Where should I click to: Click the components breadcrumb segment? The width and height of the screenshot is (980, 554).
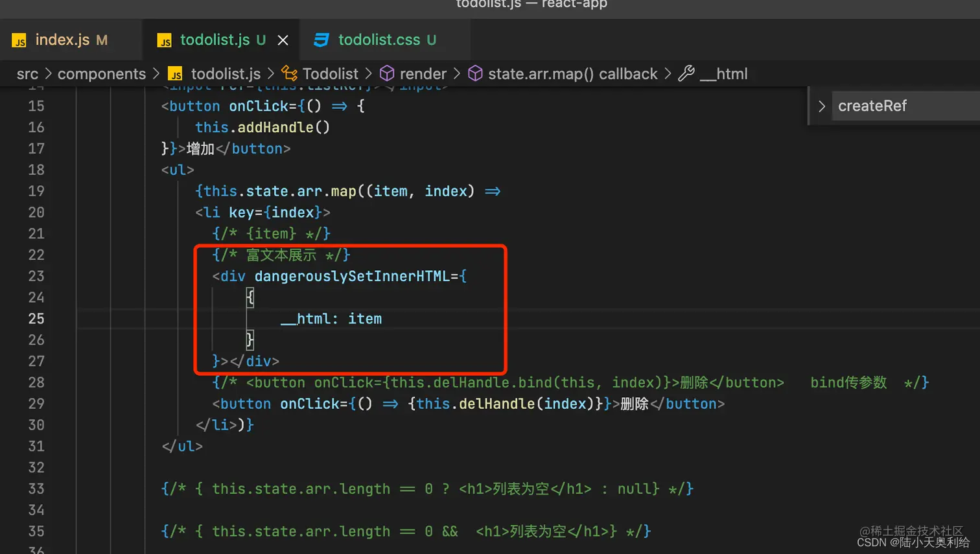102,74
